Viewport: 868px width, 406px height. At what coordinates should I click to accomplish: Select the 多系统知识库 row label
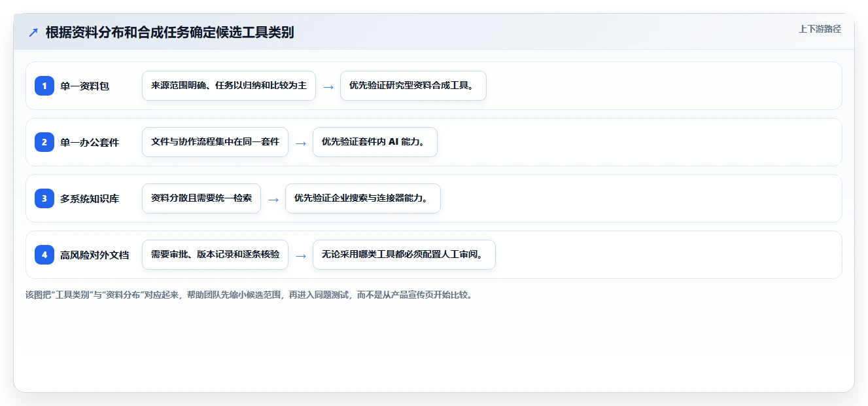click(x=90, y=198)
